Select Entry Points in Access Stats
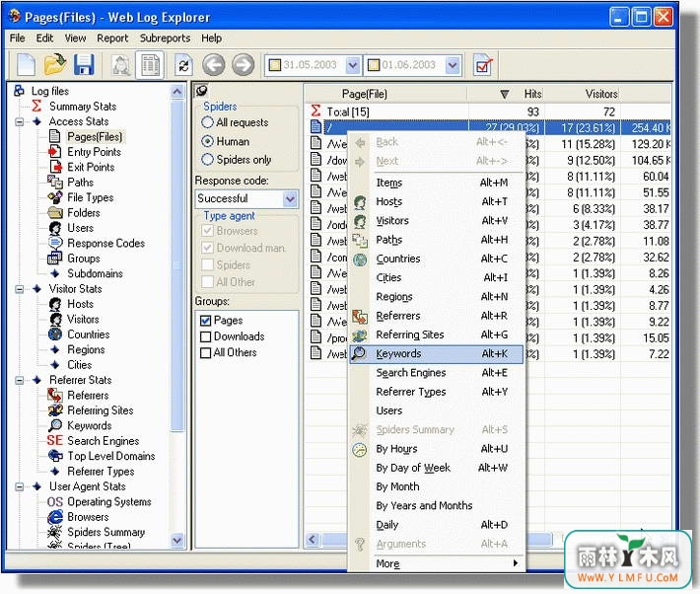Viewport: 700px width, 594px height. click(94, 152)
